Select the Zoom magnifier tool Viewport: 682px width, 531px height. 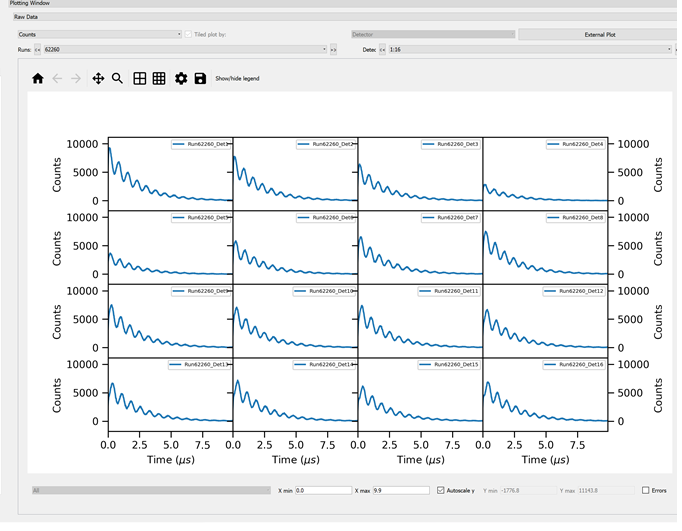pos(117,78)
